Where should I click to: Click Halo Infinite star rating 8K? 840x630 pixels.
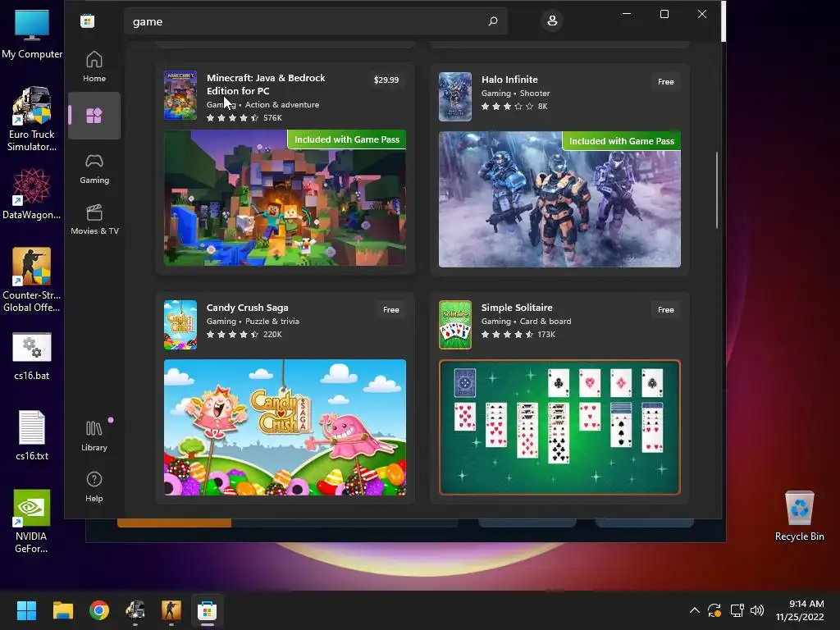[x=514, y=107]
